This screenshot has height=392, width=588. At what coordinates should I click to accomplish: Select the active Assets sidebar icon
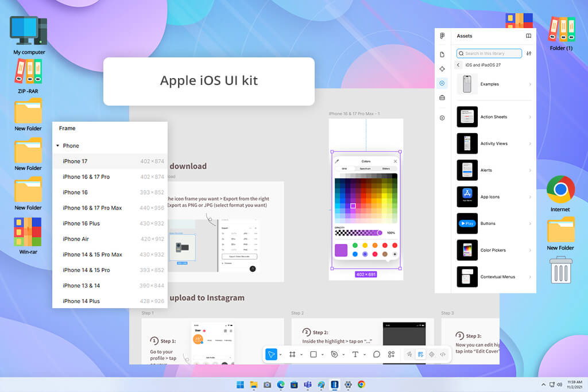[x=443, y=83]
